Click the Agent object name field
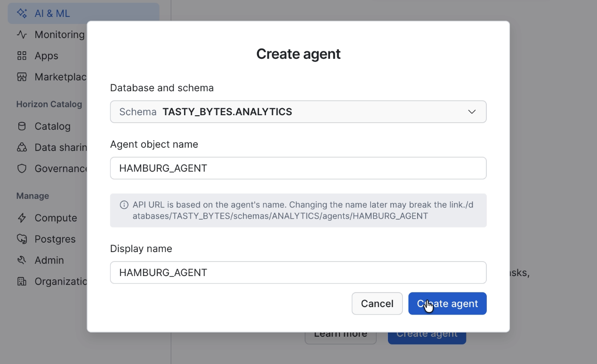The width and height of the screenshot is (597, 364). [x=298, y=168]
